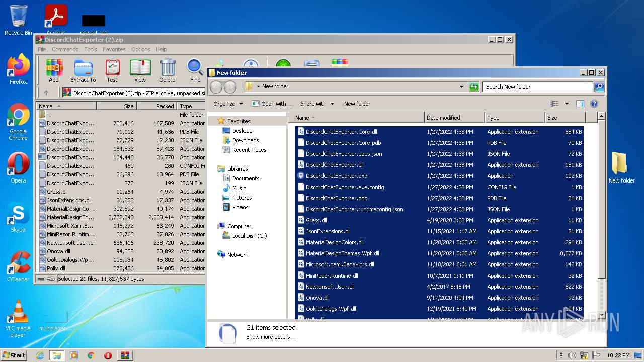Select Local Disk (C:) in navigation pane
The height and width of the screenshot is (362, 644).
point(249,236)
